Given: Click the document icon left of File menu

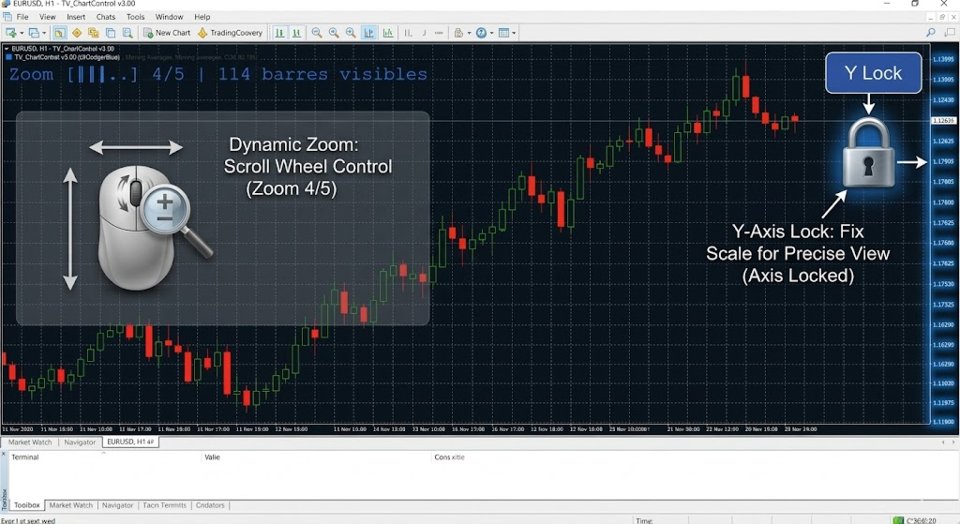Looking at the screenshot, I should point(7,17).
